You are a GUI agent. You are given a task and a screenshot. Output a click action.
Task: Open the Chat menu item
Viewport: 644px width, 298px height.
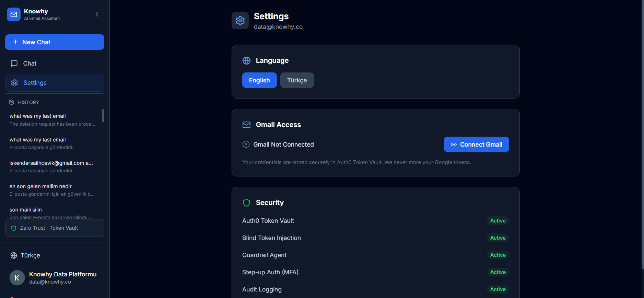[x=55, y=64]
